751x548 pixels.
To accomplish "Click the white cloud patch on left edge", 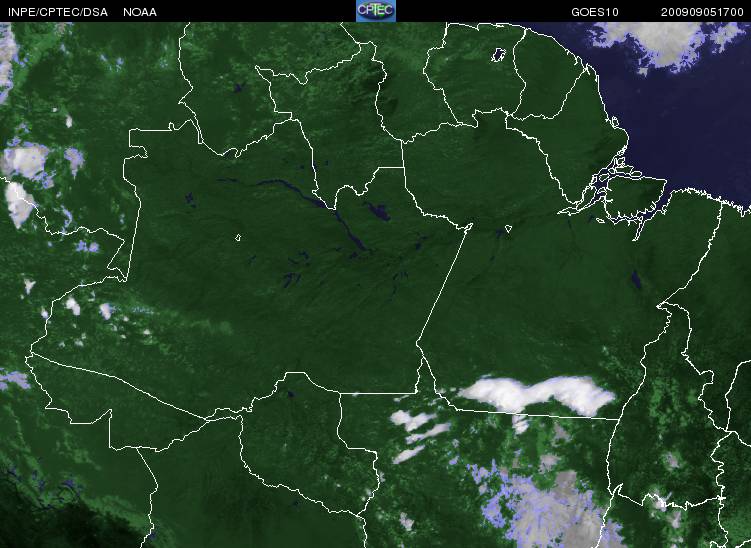I will click(x=20, y=204).
